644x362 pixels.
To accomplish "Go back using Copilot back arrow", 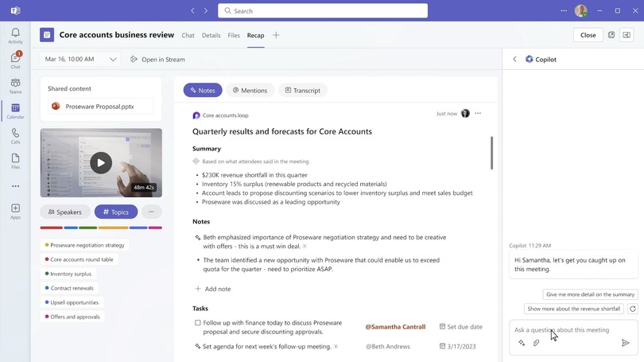I will (514, 60).
